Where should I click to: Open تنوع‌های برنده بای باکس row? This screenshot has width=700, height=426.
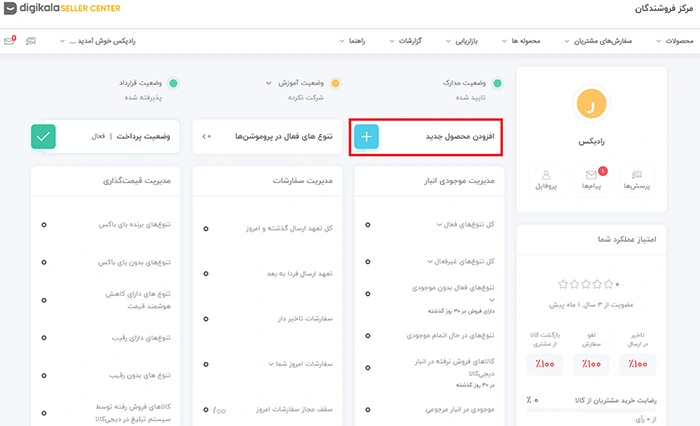pyautogui.click(x=106, y=225)
